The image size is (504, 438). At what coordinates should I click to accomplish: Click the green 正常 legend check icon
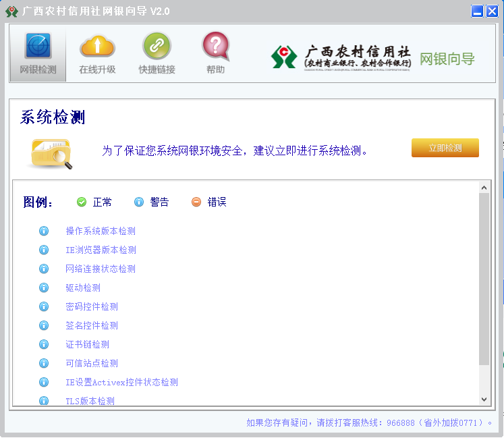point(82,202)
